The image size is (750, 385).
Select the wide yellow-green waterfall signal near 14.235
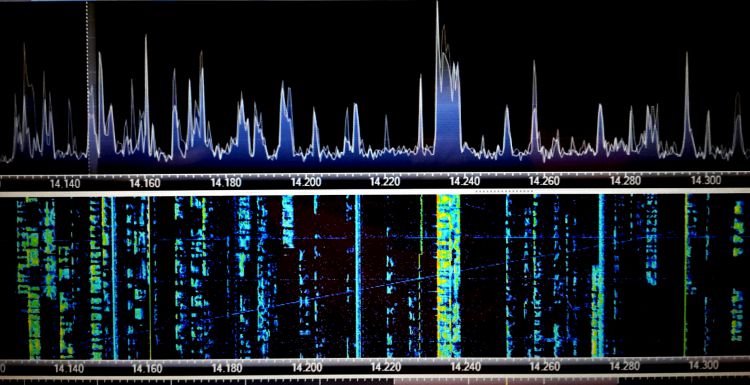448,275
